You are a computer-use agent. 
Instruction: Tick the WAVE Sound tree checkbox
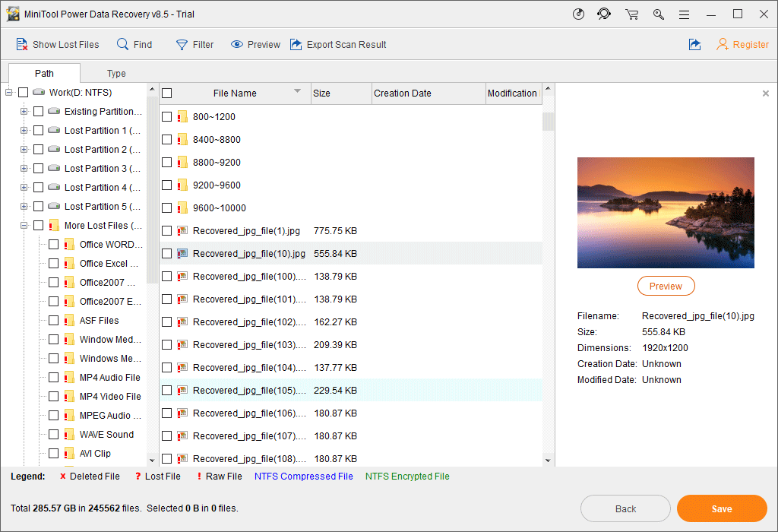point(54,434)
